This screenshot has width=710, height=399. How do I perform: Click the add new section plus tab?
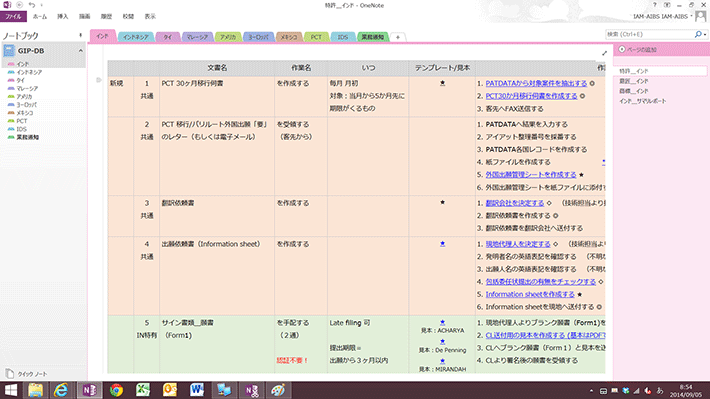coord(398,37)
